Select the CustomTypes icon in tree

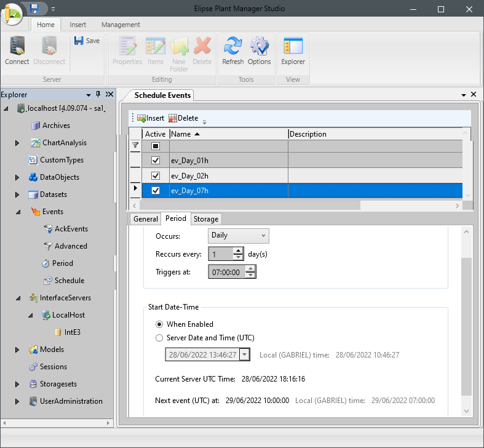(x=33, y=160)
